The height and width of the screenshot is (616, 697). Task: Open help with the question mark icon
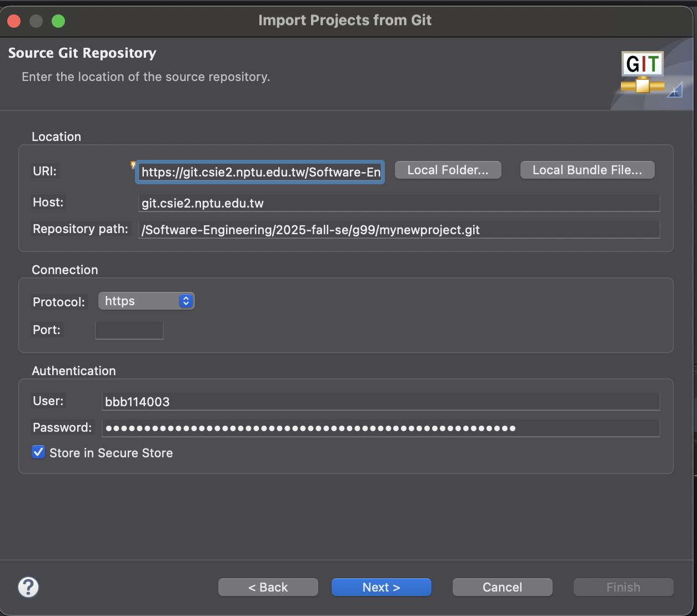[28, 587]
